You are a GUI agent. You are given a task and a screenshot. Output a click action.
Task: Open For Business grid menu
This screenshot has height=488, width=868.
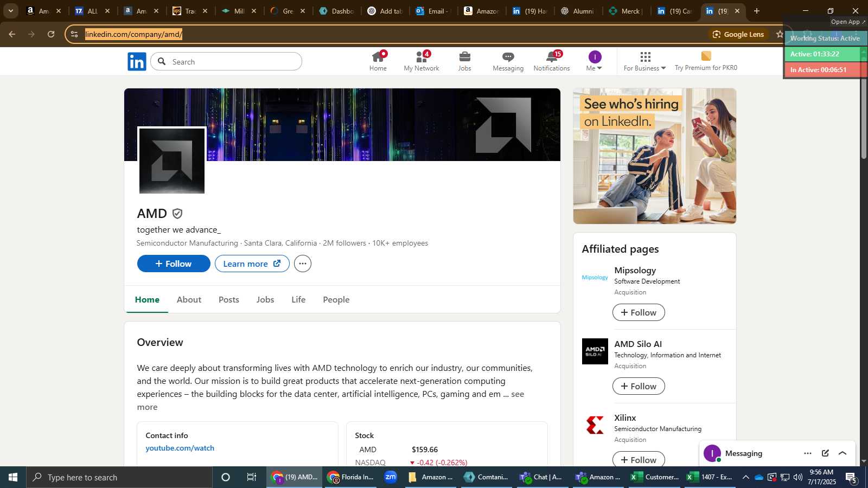[644, 61]
